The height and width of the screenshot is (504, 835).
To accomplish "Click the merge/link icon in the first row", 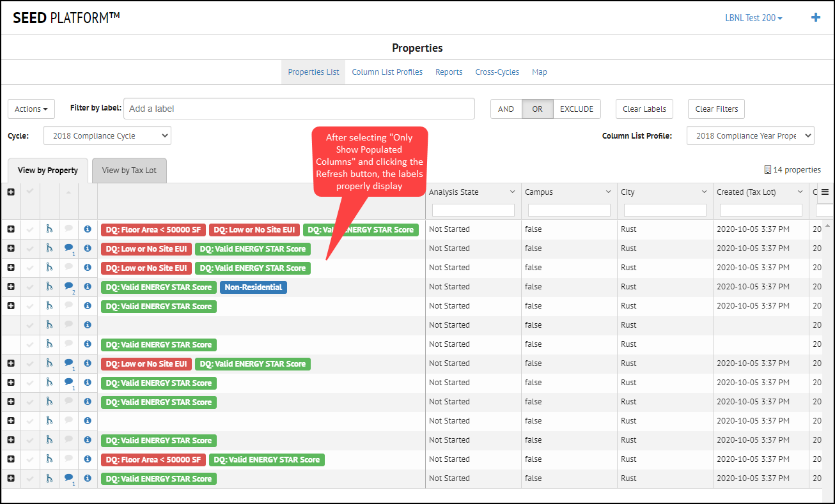I will tap(50, 229).
